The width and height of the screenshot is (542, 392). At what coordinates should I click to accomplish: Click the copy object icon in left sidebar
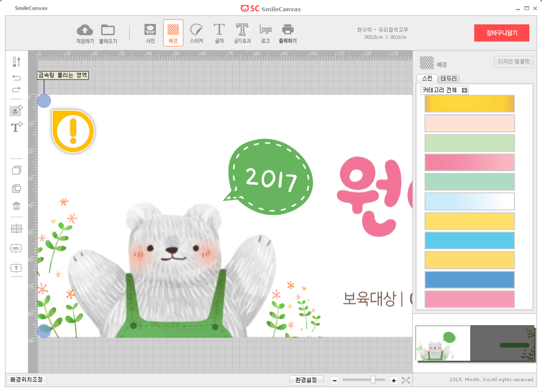coord(16,170)
